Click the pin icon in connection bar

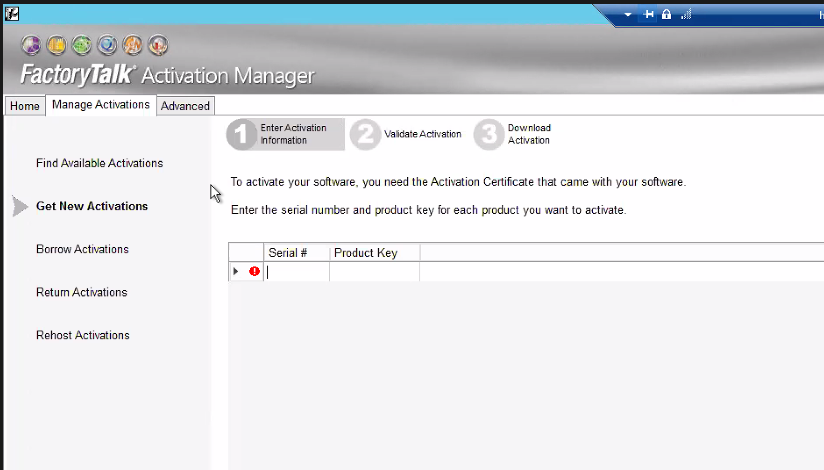point(649,14)
